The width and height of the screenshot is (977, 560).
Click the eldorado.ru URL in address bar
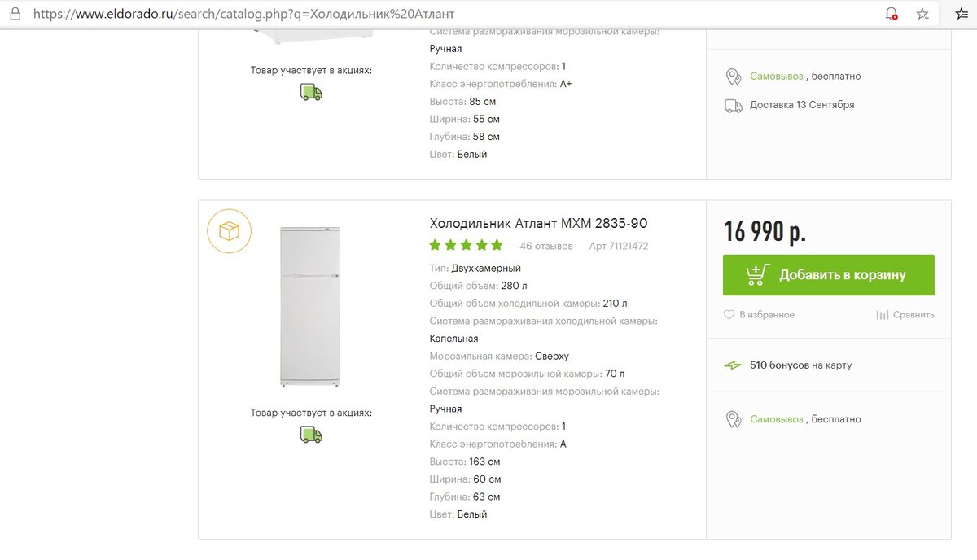[x=244, y=14]
